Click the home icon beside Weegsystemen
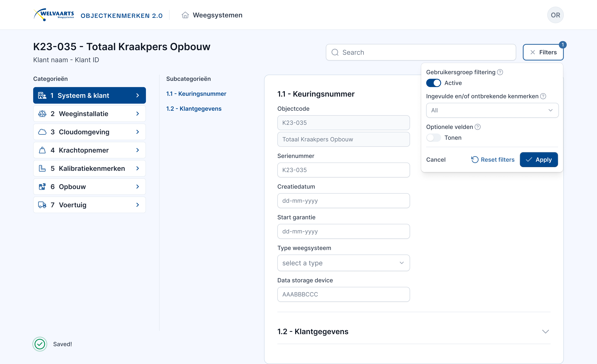 (185, 15)
